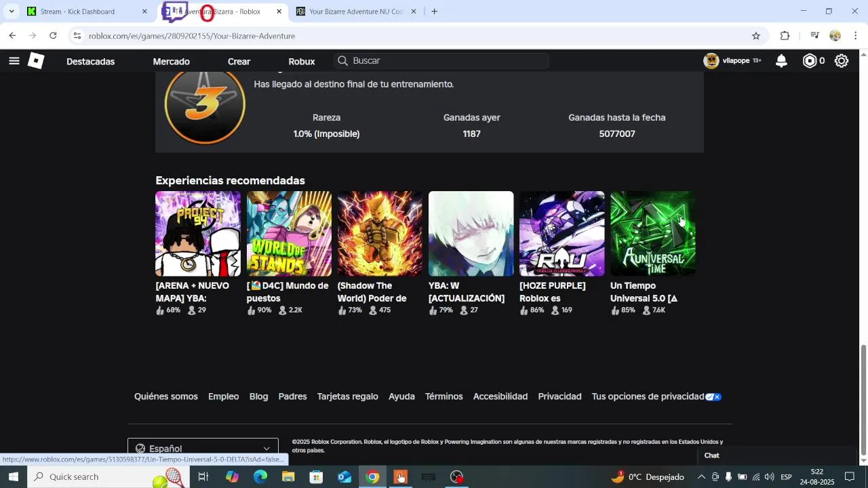Open the Roblox hamburger navigation menu

[x=14, y=61]
